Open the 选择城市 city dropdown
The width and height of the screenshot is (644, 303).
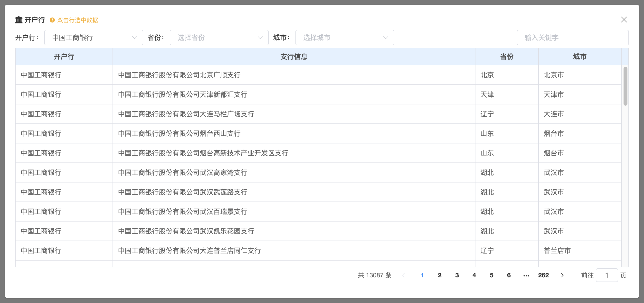[345, 38]
